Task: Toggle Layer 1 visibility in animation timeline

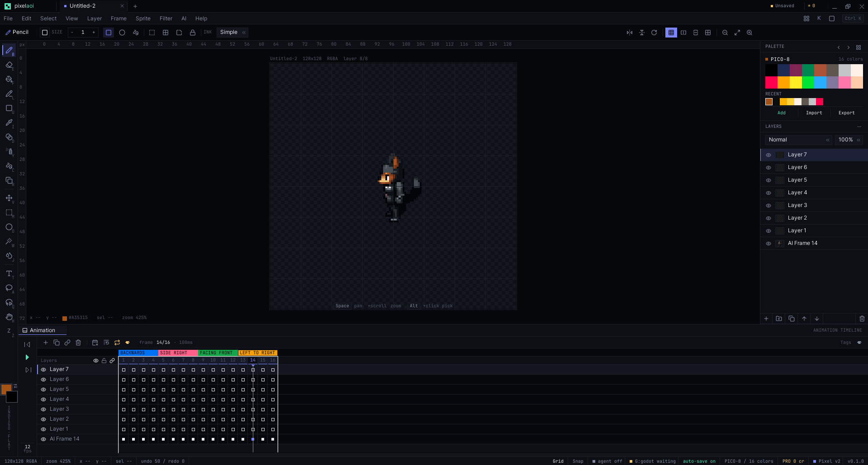Action: [43, 429]
